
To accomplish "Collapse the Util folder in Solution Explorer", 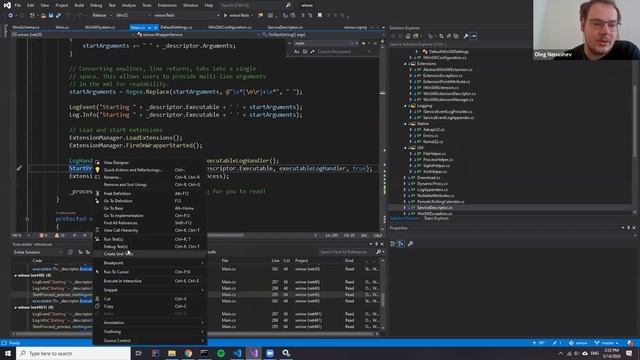I will (x=405, y=148).
